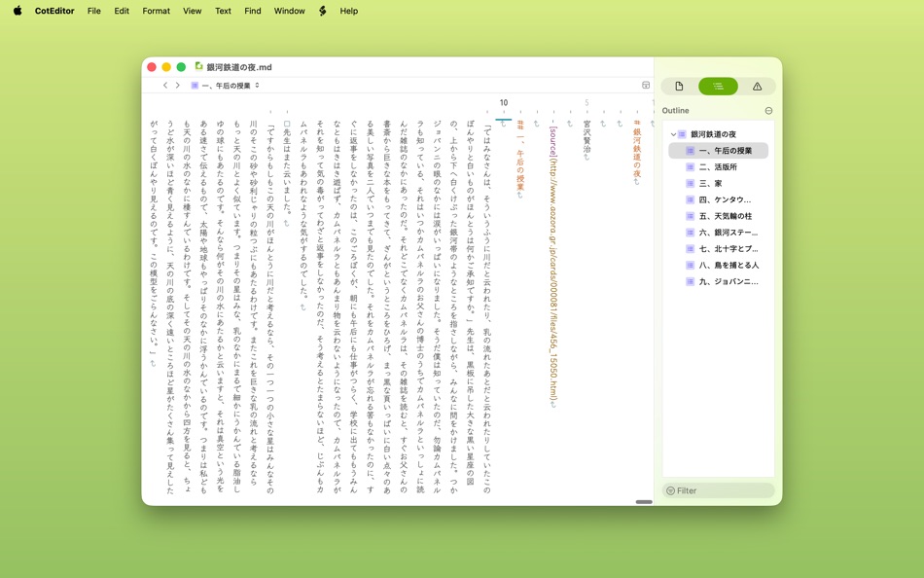Image resolution: width=924 pixels, height=578 pixels.
Task: Open the outline dropdown showing 一、午后の授業
Action: (225, 86)
